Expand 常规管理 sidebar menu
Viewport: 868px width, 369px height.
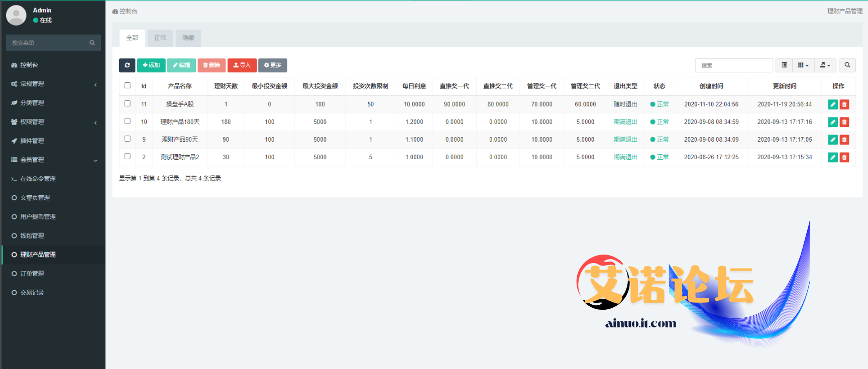[53, 84]
